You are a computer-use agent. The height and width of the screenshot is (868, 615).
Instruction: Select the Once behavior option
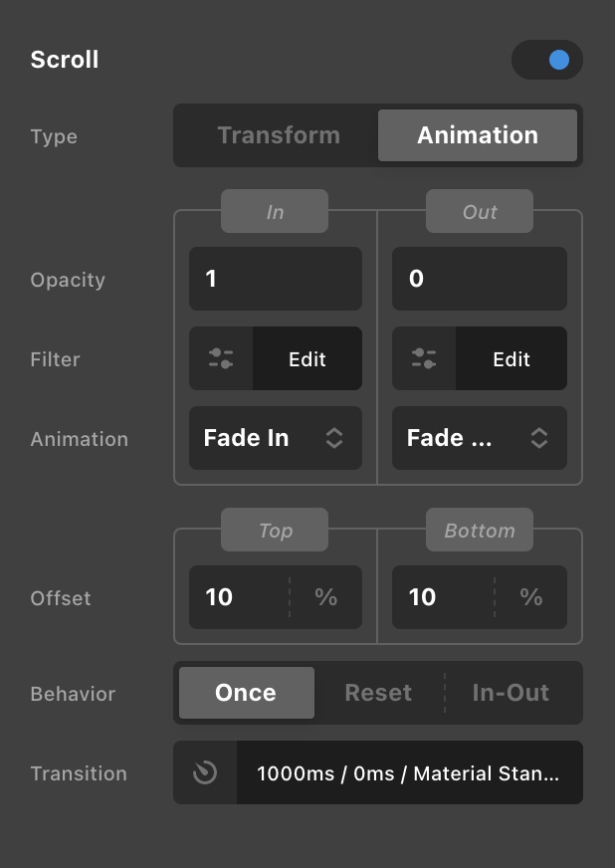[247, 693]
